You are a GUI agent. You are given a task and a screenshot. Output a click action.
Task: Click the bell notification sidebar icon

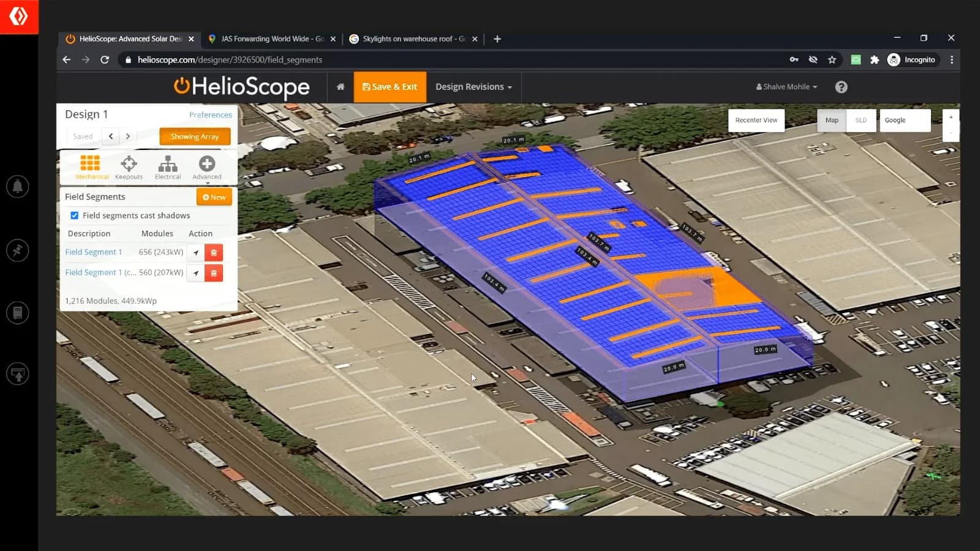coord(18,186)
